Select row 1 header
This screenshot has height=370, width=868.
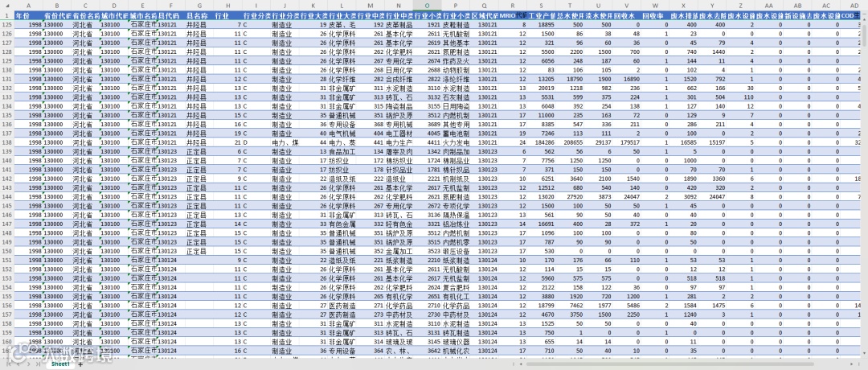[x=6, y=15]
